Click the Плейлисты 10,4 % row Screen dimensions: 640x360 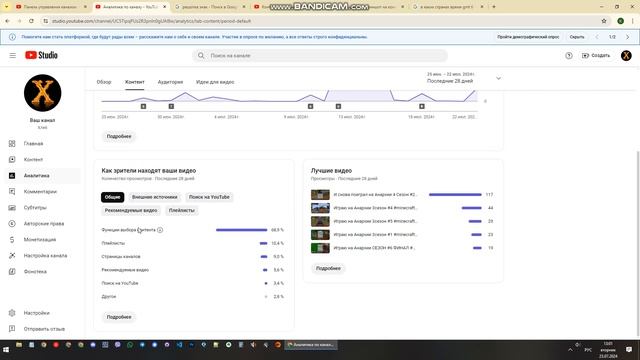click(192, 243)
